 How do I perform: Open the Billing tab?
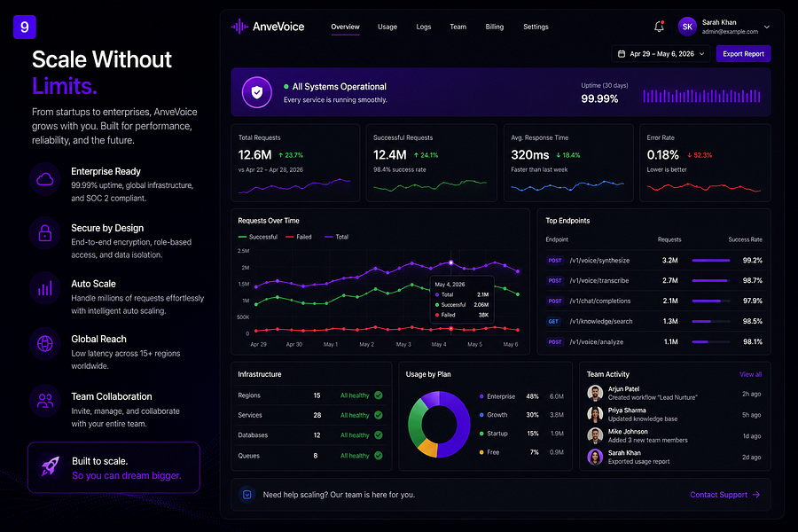(494, 27)
